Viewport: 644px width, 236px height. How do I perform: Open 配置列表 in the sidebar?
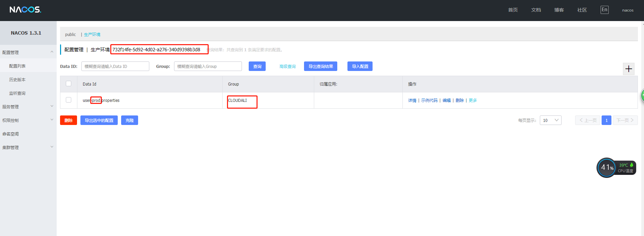point(17,66)
